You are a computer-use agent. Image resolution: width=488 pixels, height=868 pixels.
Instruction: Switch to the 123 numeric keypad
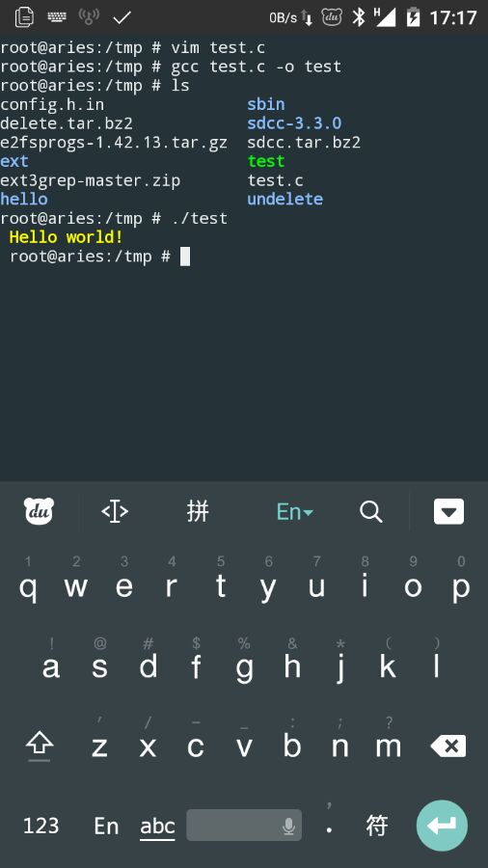tap(41, 826)
